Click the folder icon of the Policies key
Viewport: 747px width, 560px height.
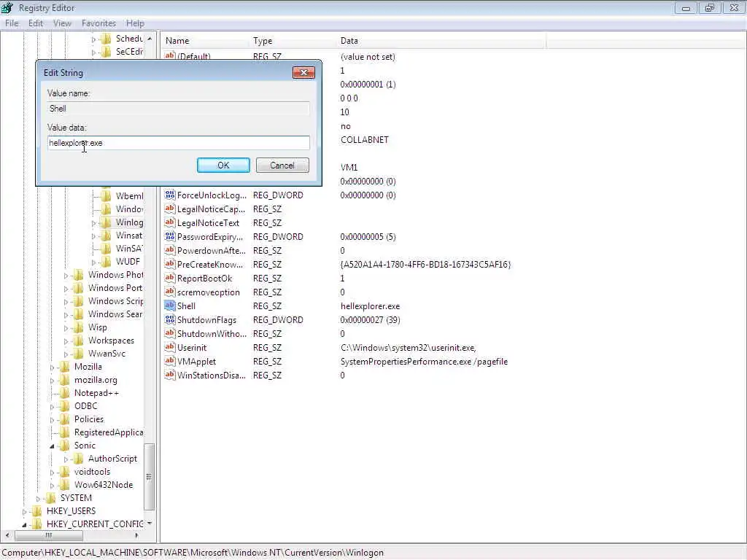[65, 419]
